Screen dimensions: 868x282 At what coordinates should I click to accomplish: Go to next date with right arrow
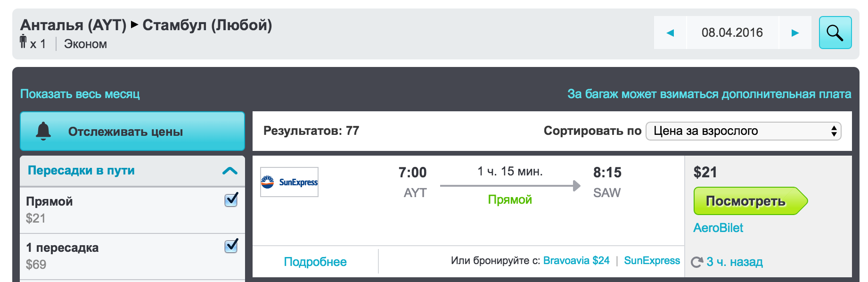coord(795,33)
